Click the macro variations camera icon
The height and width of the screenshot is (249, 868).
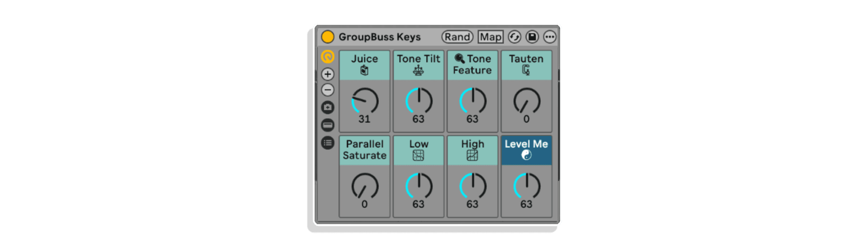coord(328,108)
